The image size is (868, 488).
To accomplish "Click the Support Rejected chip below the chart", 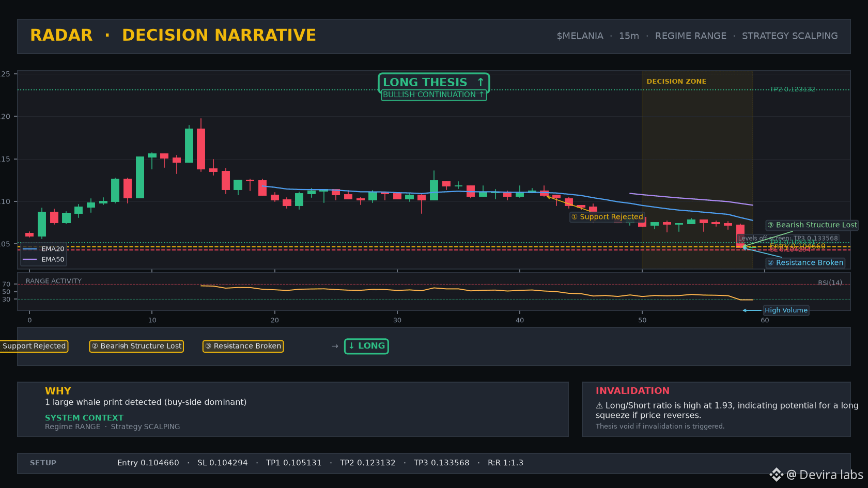I will (x=34, y=346).
